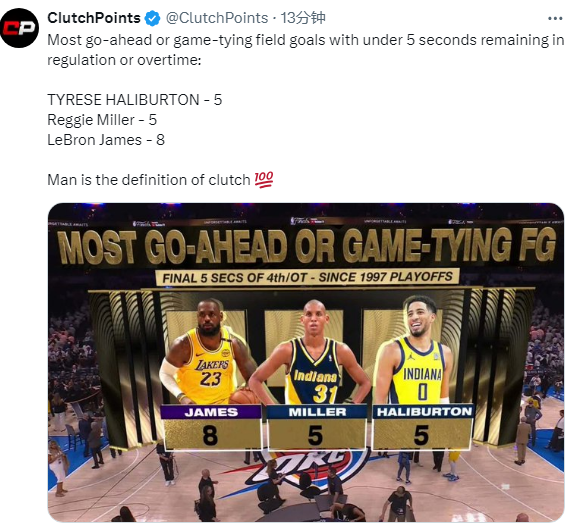Click the HALIBURTON name label
Screen dimensions: 573x523
tap(424, 412)
